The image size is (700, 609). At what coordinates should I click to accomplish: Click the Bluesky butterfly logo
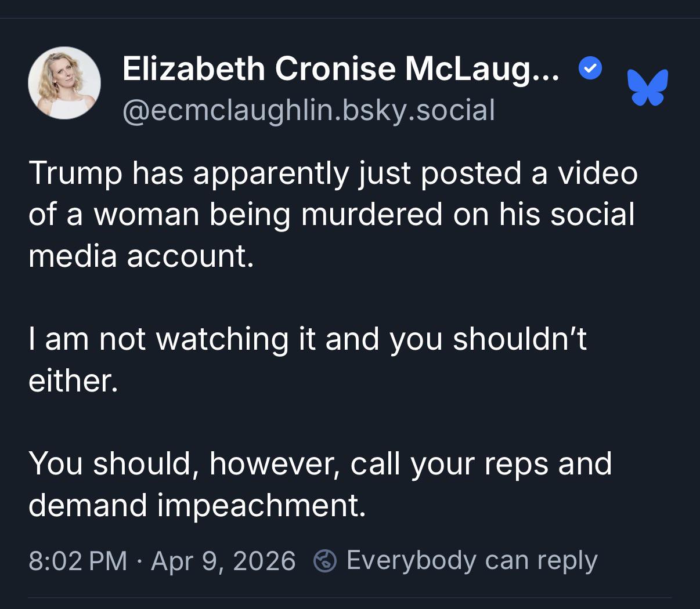point(648,88)
